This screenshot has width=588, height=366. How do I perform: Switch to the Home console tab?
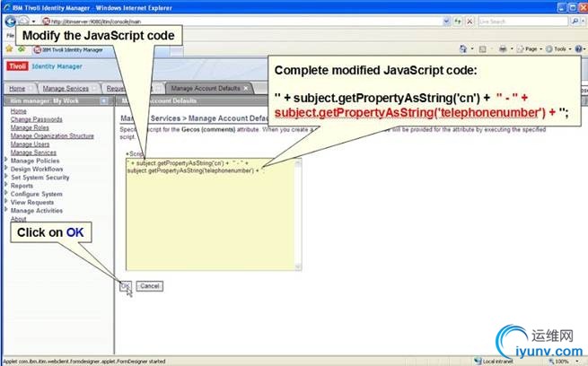click(17, 89)
